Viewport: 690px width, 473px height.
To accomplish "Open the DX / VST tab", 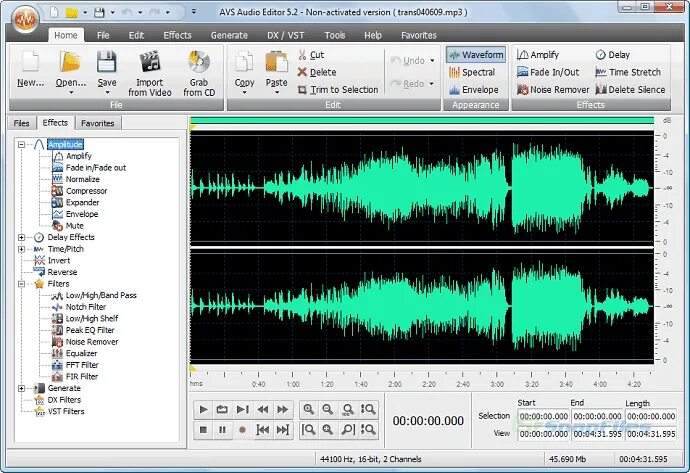I will [285, 35].
